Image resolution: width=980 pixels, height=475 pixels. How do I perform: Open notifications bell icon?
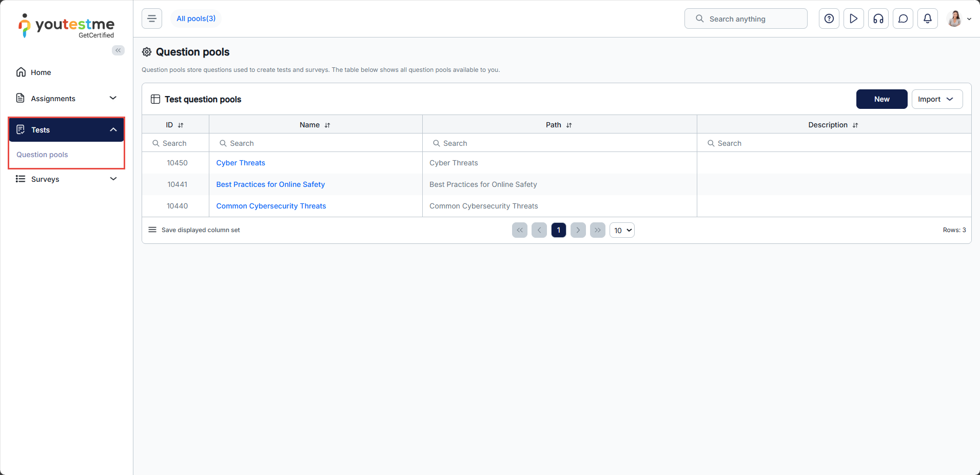tap(927, 18)
